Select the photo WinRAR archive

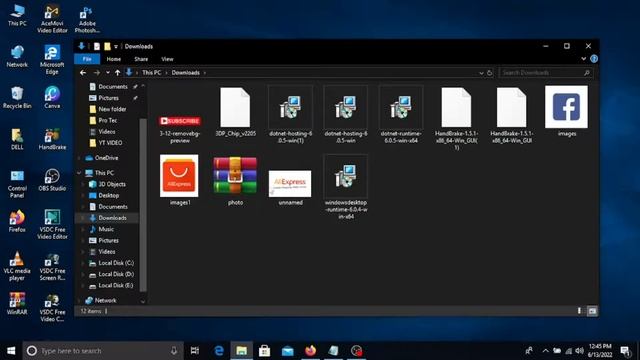[x=235, y=180]
